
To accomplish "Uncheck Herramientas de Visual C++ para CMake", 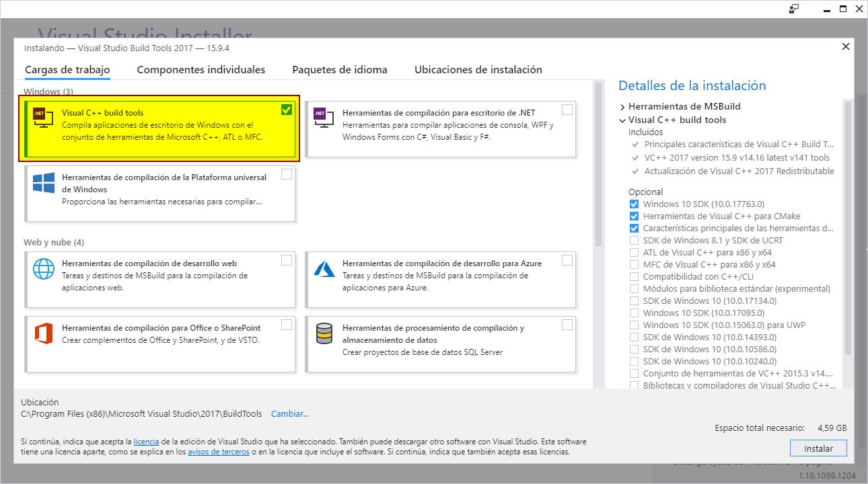I will coord(634,216).
